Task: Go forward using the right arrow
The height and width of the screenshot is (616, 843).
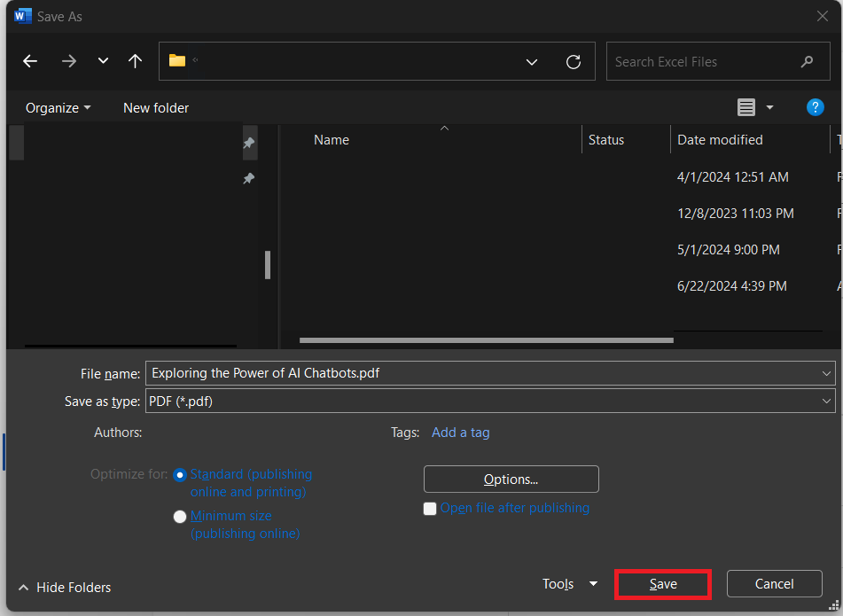Action: tap(69, 61)
